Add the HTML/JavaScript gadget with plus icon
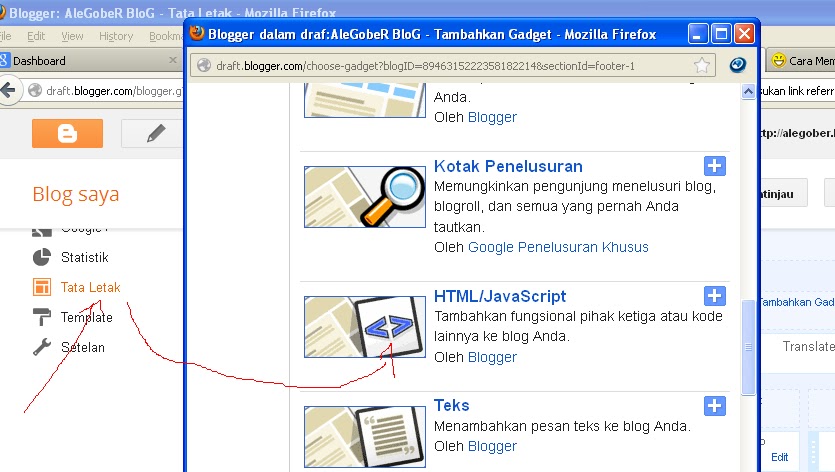Image resolution: width=835 pixels, height=472 pixels. tap(715, 296)
